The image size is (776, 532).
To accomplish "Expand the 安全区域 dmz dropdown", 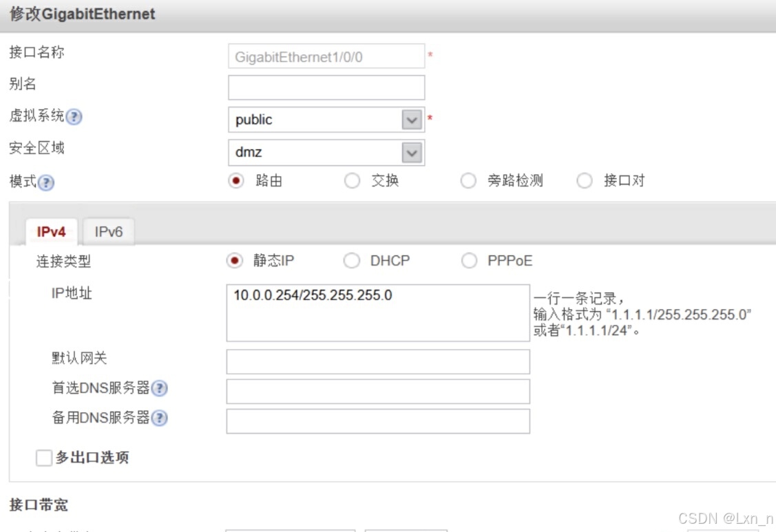I will (x=412, y=152).
